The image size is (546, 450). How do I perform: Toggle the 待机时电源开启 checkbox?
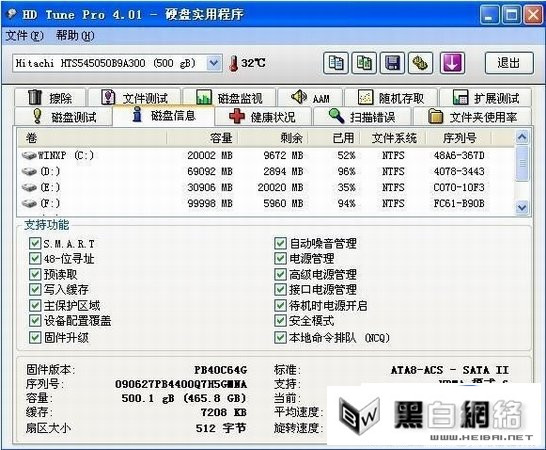click(x=280, y=305)
